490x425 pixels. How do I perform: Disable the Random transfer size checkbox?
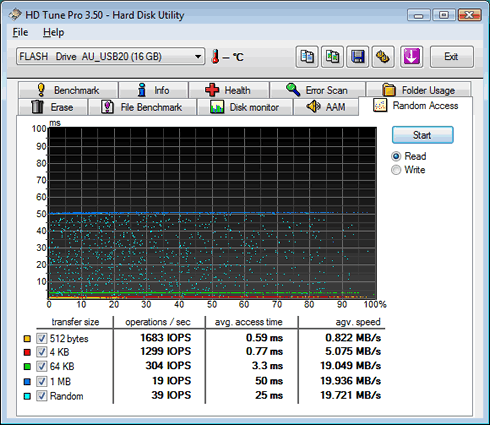(x=42, y=396)
